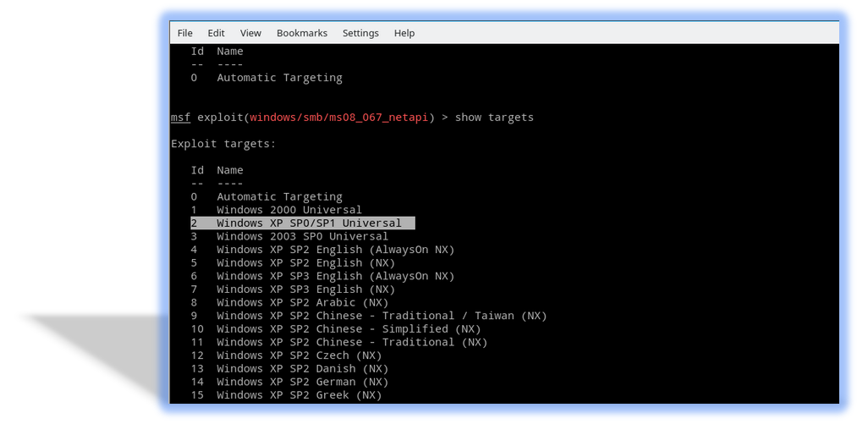The height and width of the screenshot is (424, 868).
Task: Click 'Windows XP SP2 German (NX)' line
Action: pos(289,383)
